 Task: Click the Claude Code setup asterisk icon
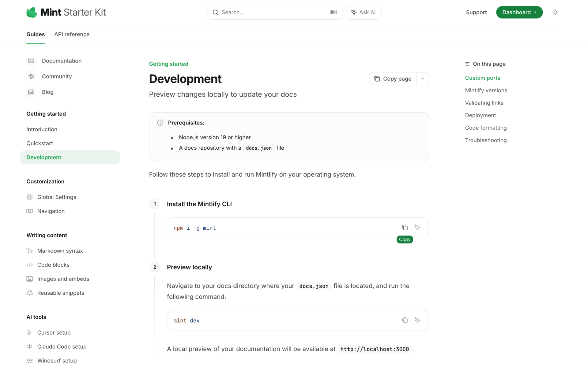(x=29, y=347)
